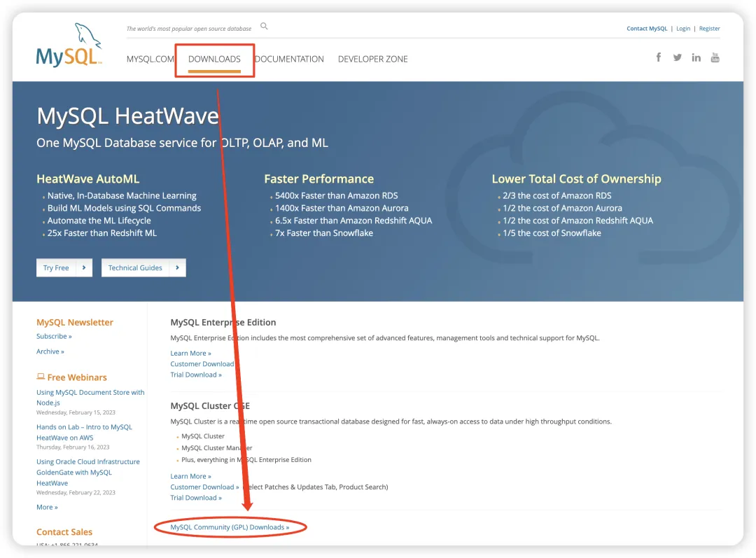Open MySQL Community (GPL) Downloads link
This screenshot has height=558, width=756.
pos(230,527)
